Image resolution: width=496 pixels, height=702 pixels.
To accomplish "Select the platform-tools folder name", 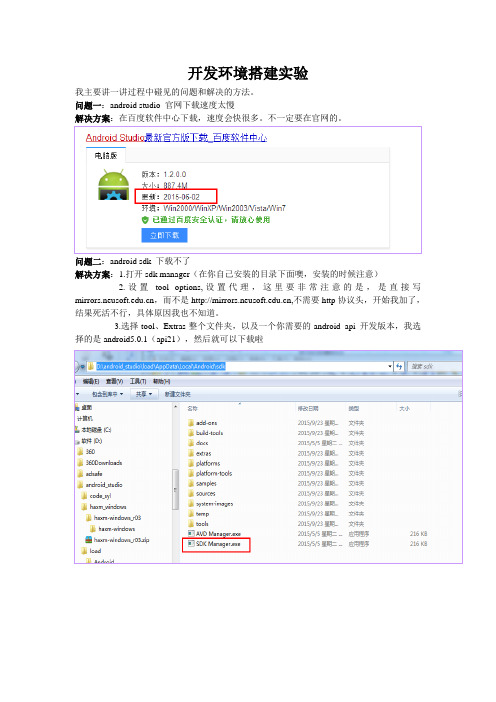I will (214, 473).
